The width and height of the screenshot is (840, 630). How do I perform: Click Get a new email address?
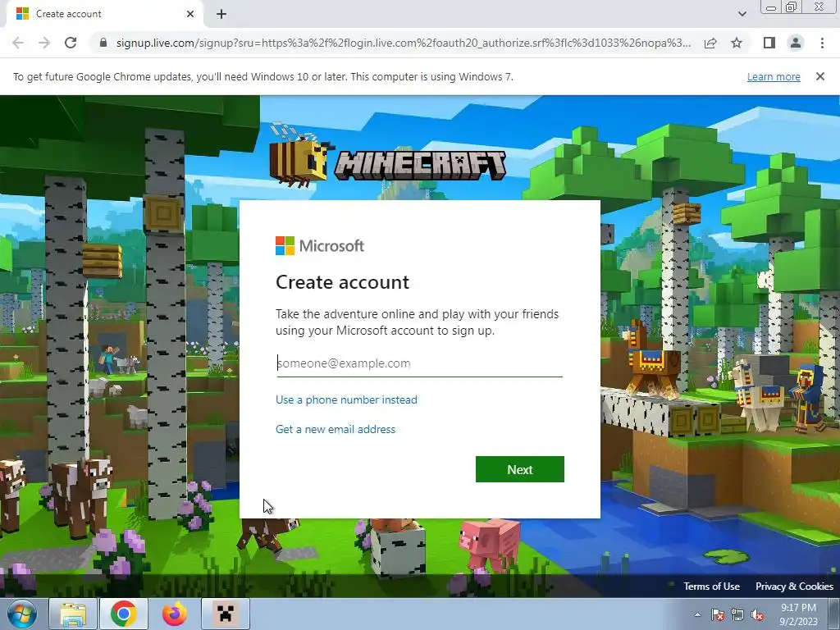[336, 429]
